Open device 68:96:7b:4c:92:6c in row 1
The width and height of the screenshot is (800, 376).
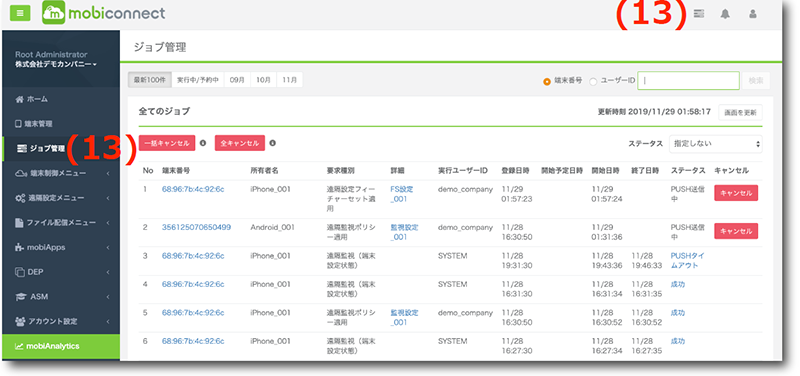tap(193, 189)
